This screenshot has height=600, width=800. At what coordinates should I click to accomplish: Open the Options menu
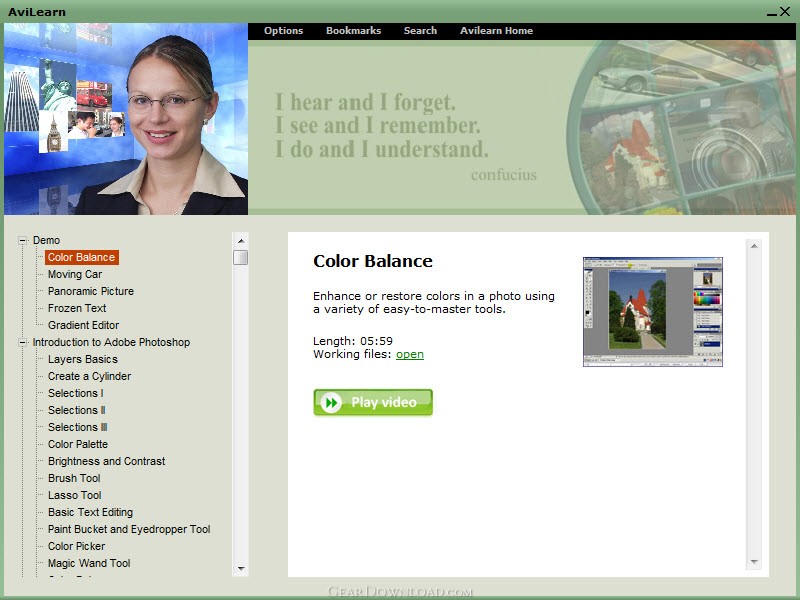click(x=283, y=31)
